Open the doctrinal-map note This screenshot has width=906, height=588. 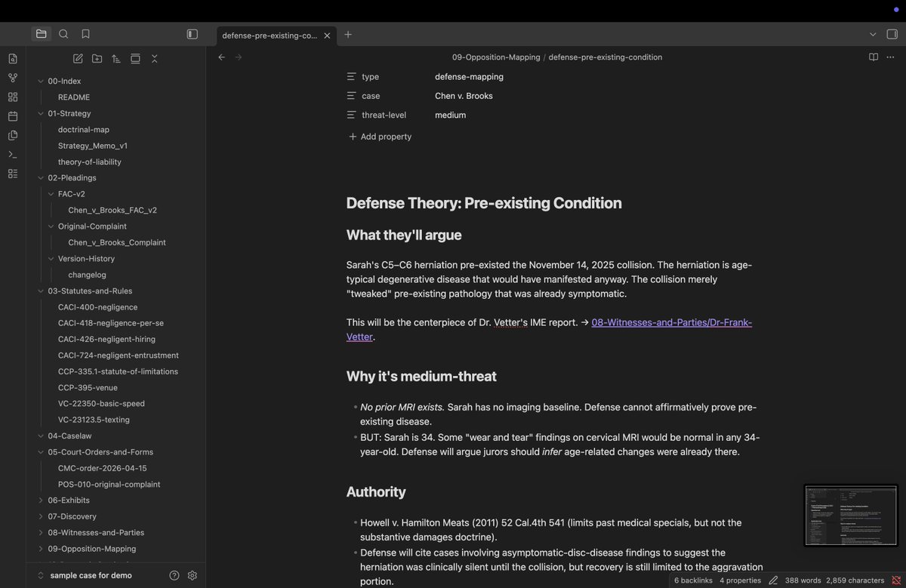84,130
